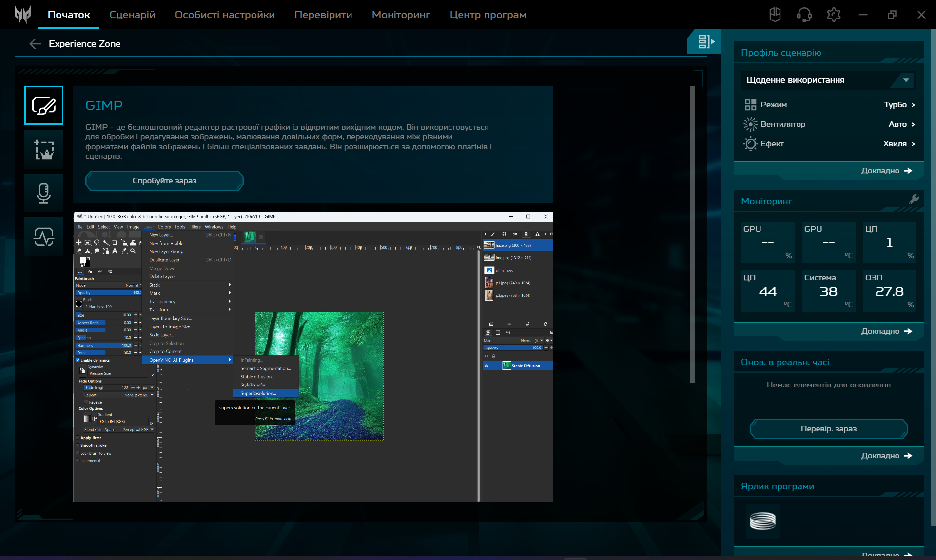The width and height of the screenshot is (936, 560).
Task: Open the monitor waveform experience icon
Action: 44,237
